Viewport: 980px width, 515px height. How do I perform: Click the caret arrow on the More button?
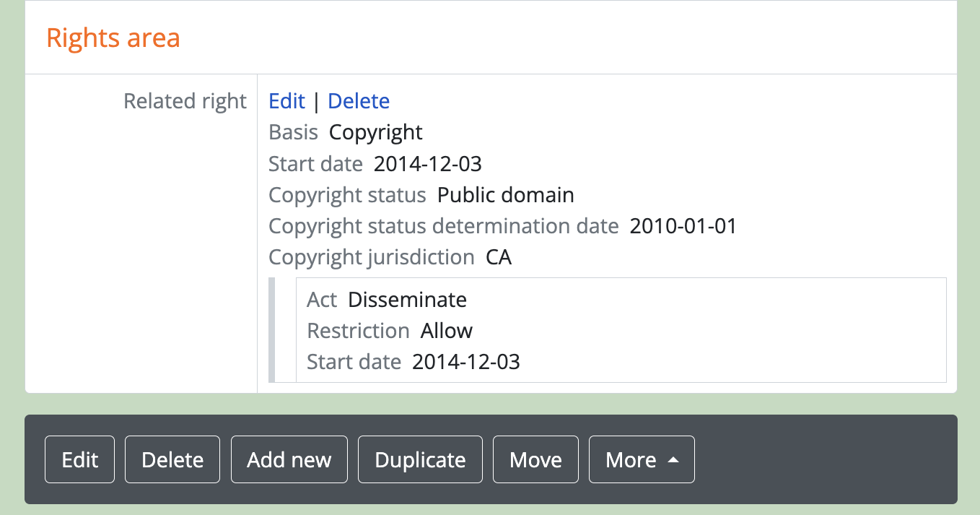coord(673,460)
